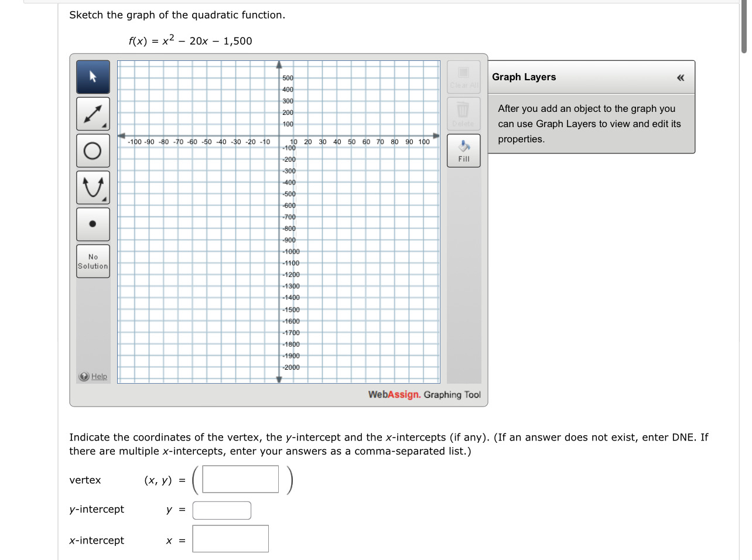Click the -1000 label on the y-axis

pos(291,252)
